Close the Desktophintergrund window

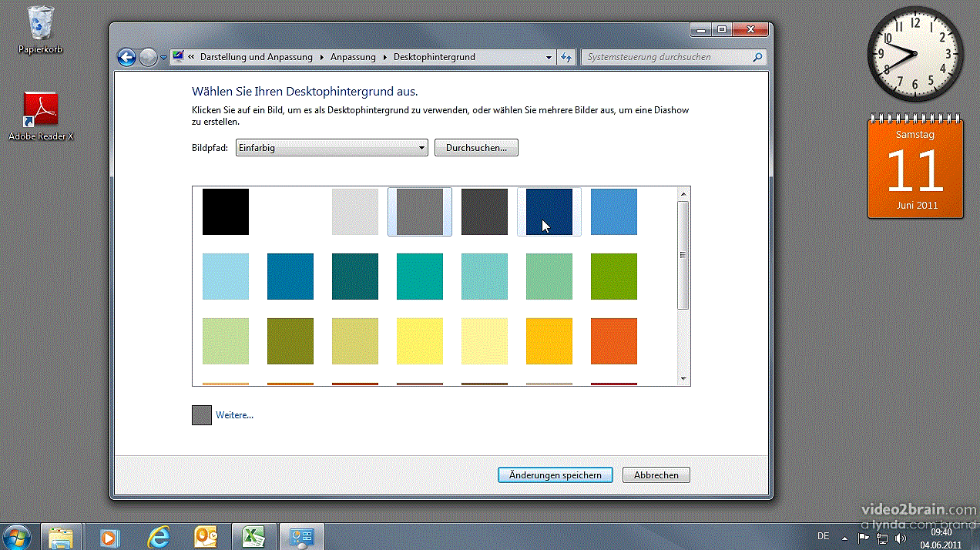[750, 30]
